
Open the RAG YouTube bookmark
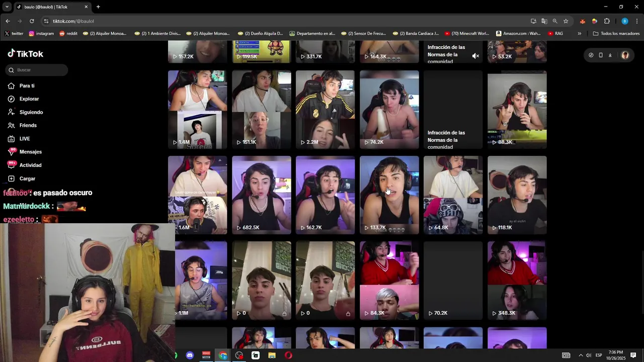click(555, 34)
